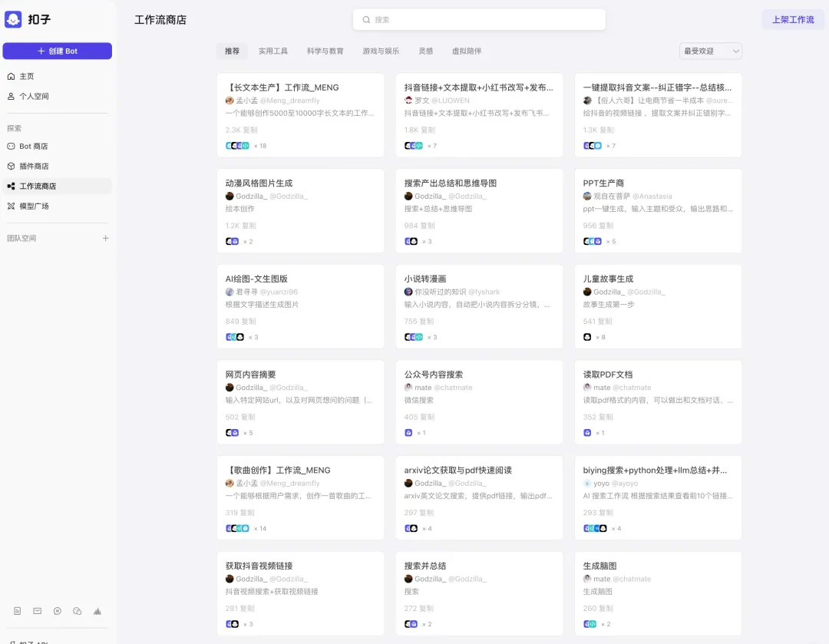
Task: Click the mail envelope icon
Action: click(x=38, y=611)
